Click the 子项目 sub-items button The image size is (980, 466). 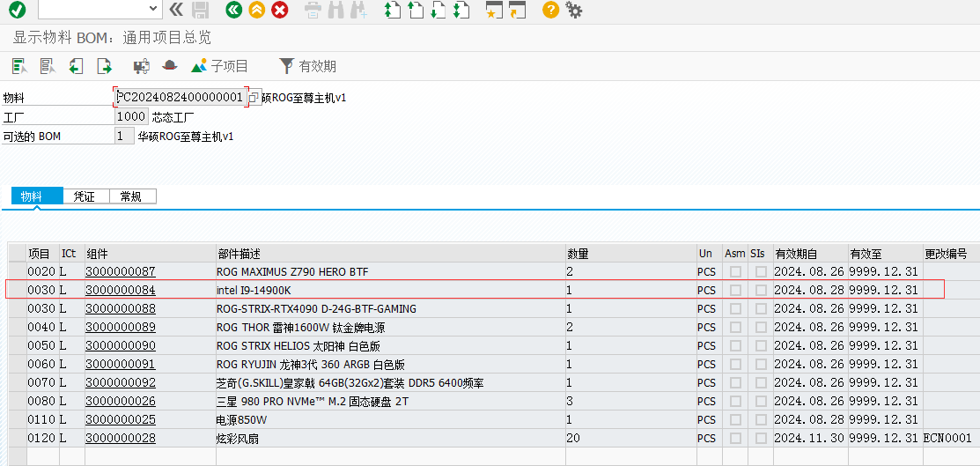pyautogui.click(x=220, y=66)
